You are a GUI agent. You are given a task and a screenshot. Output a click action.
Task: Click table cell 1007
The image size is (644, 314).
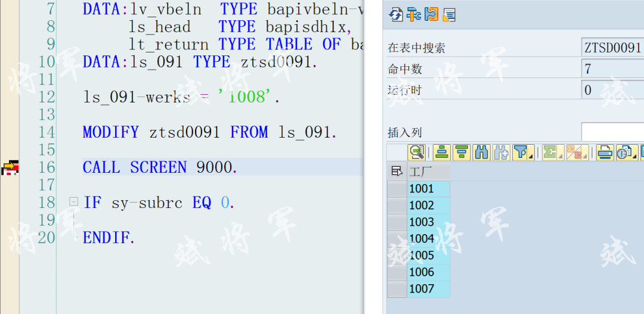429,289
